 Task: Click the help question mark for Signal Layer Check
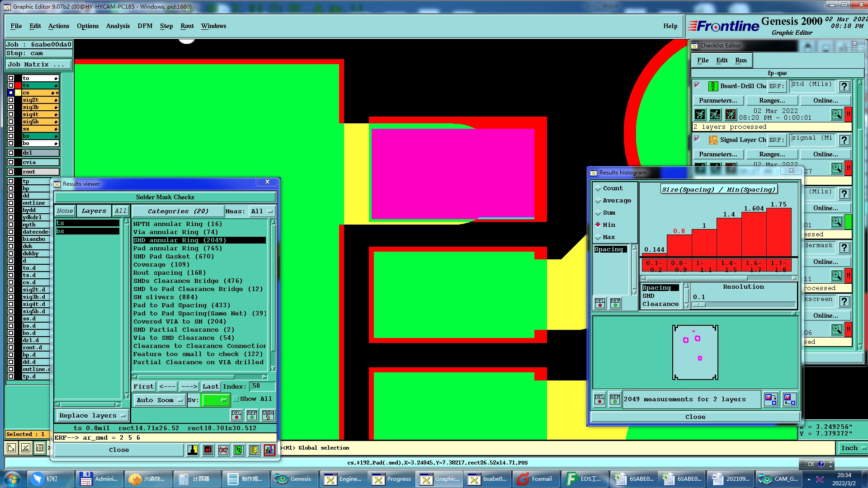844,140
